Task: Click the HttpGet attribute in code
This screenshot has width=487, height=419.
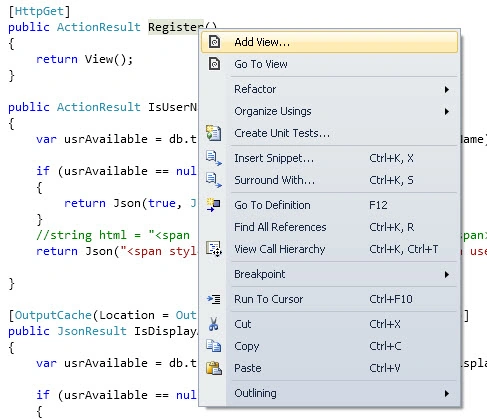Action: tap(39, 11)
